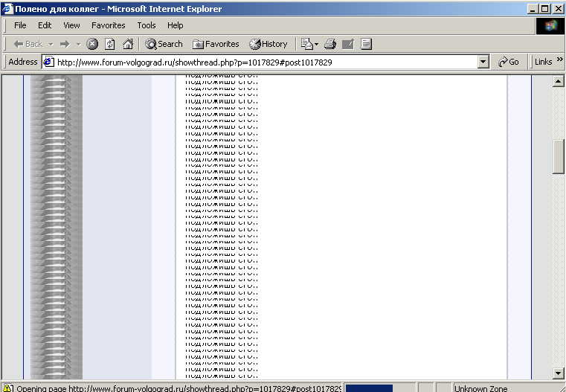The image size is (566, 392).
Task: Go to the Home page
Action: tap(128, 44)
